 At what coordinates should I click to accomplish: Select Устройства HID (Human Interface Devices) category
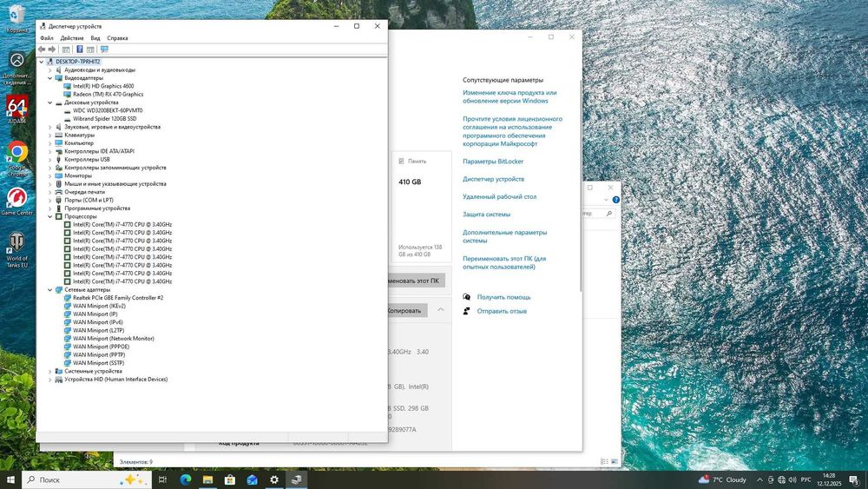click(x=115, y=380)
